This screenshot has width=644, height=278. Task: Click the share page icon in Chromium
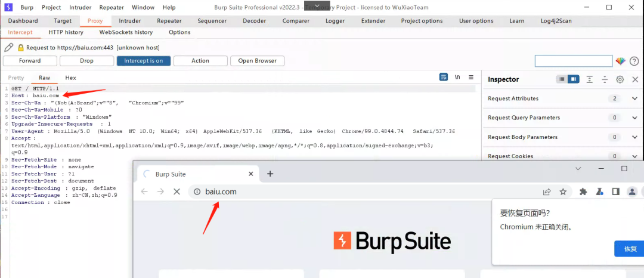click(547, 191)
